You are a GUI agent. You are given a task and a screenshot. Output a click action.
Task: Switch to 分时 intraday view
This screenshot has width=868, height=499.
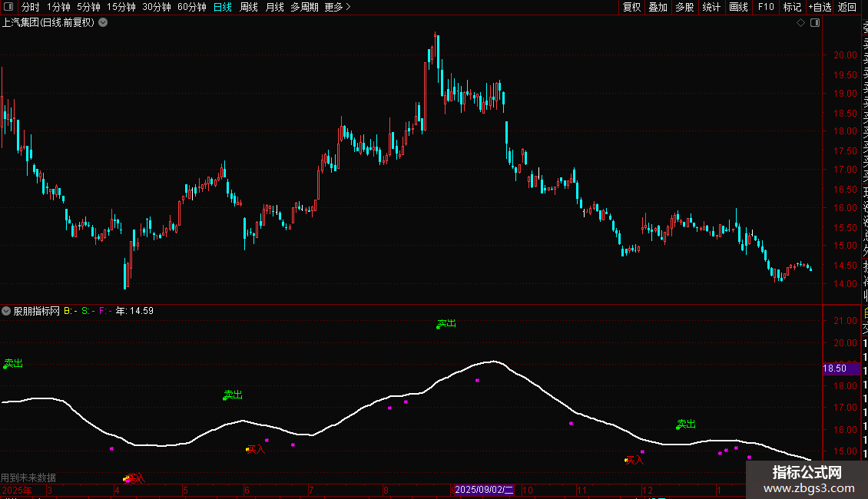coord(31,7)
